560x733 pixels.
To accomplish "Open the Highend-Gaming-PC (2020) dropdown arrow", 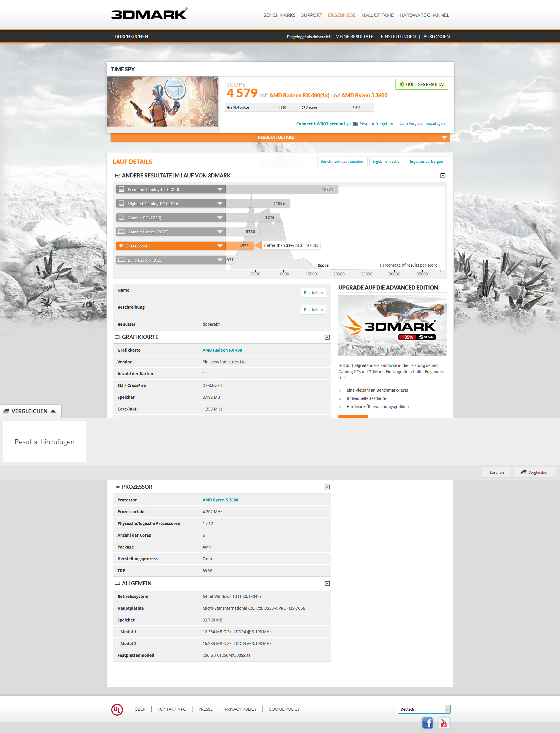I will point(220,203).
